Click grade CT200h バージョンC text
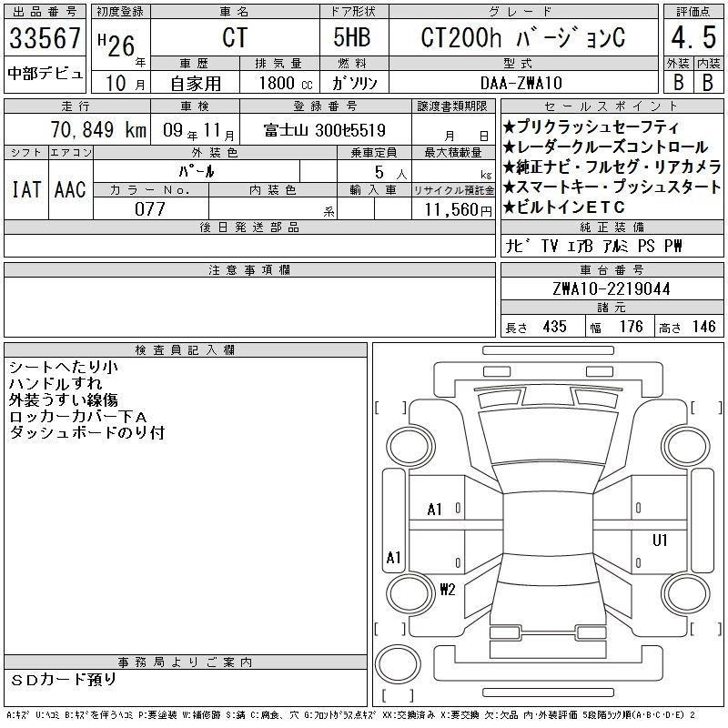 522,37
